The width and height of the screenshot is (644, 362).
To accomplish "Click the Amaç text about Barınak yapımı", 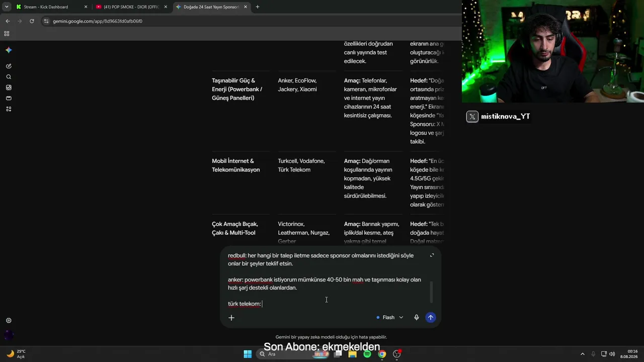I will 372,233.
